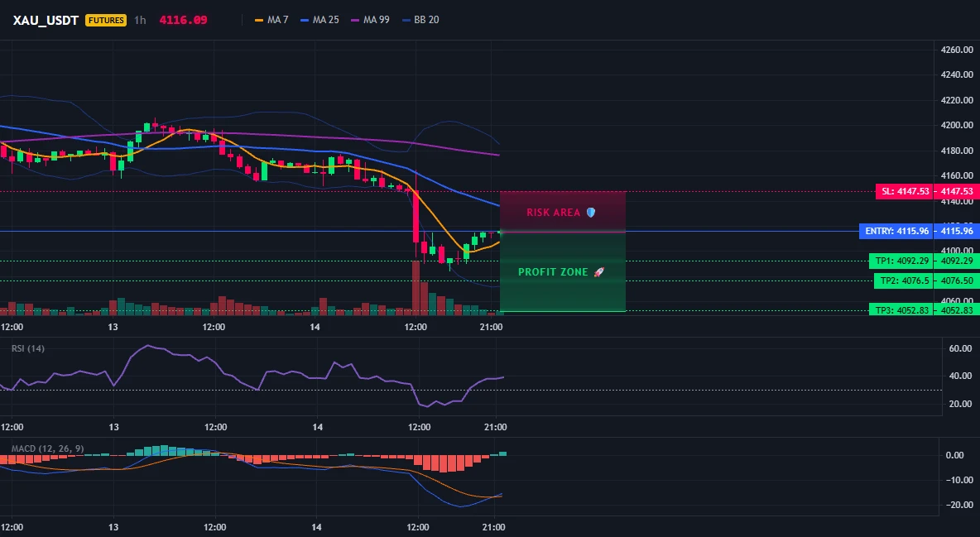Click the -10.00 MACD axis label
This screenshot has height=537, width=980.
[958, 480]
